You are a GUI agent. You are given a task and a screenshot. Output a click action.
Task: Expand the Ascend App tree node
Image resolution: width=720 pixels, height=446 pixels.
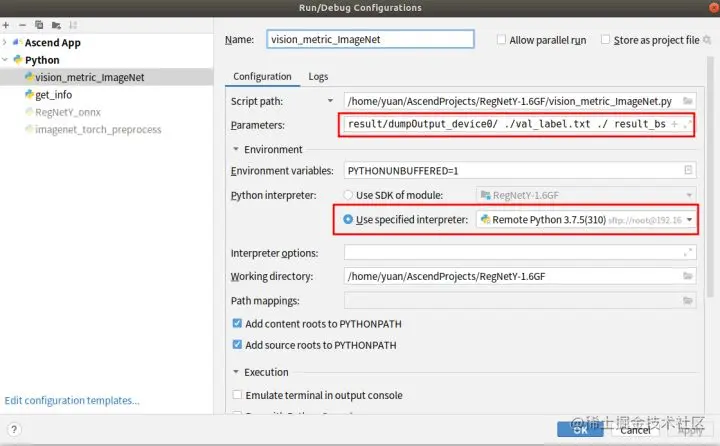5,42
